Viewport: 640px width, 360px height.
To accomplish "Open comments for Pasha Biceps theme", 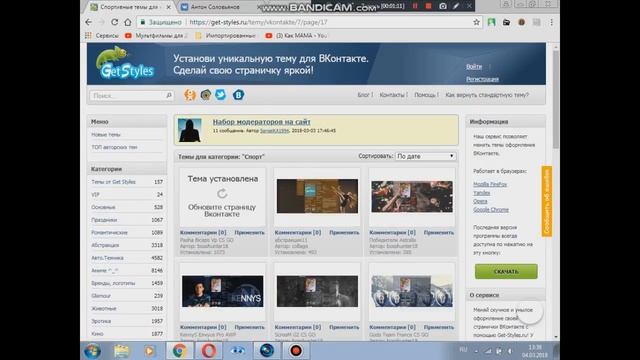I will [203, 233].
